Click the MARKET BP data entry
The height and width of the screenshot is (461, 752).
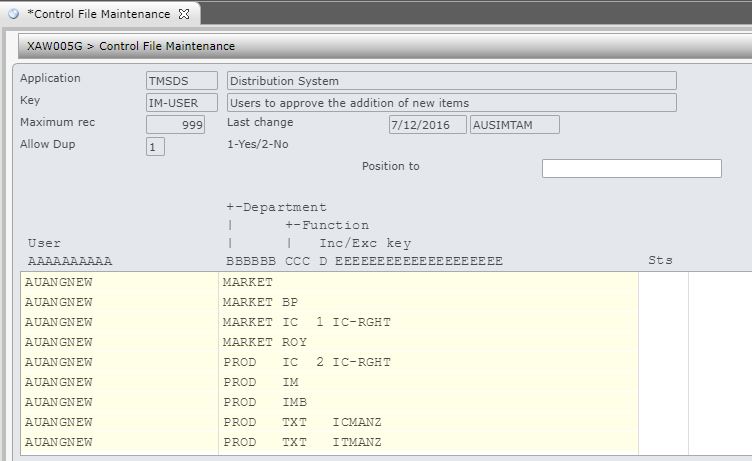click(427, 302)
